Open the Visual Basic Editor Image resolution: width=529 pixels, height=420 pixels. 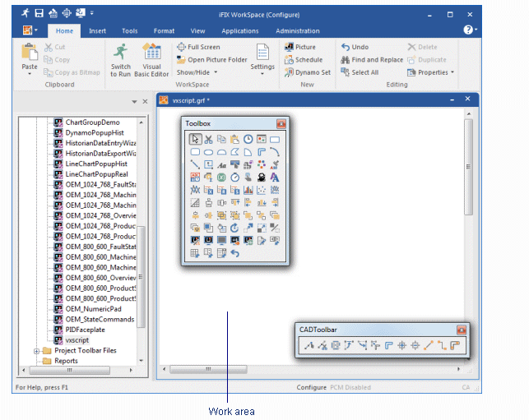click(151, 60)
